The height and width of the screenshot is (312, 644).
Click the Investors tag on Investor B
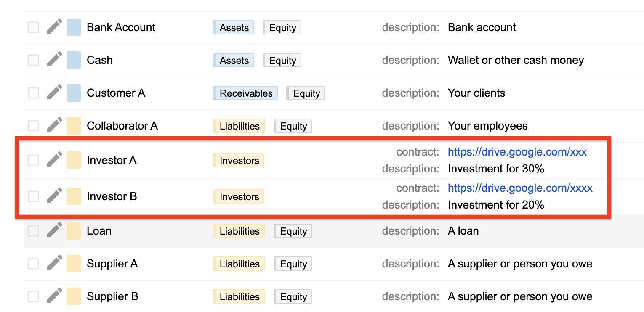[x=238, y=196]
